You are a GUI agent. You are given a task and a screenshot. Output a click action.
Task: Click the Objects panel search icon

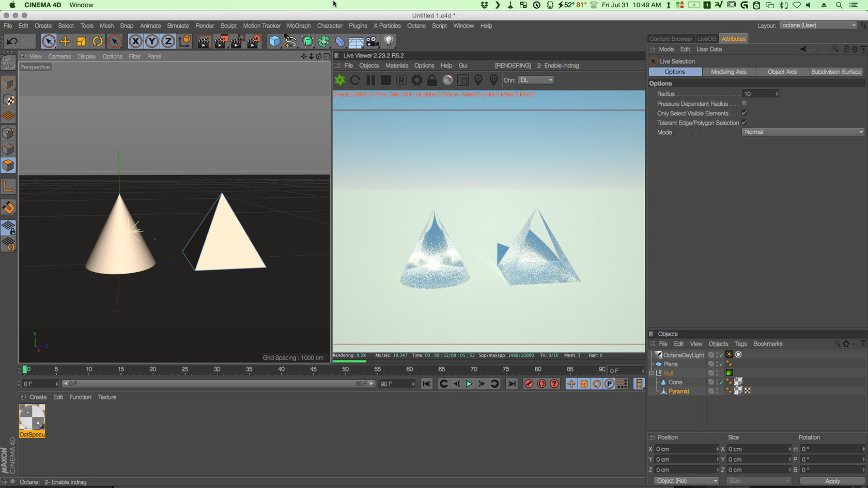(838, 344)
